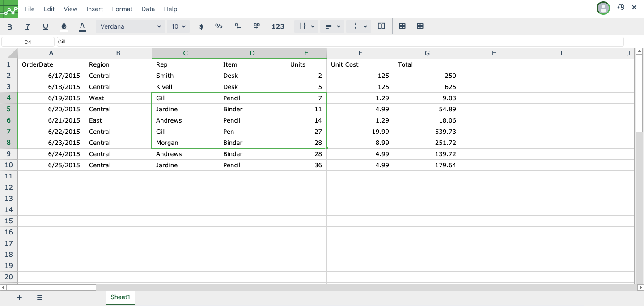
Task: Click the cell reference name box
Action: tap(28, 42)
